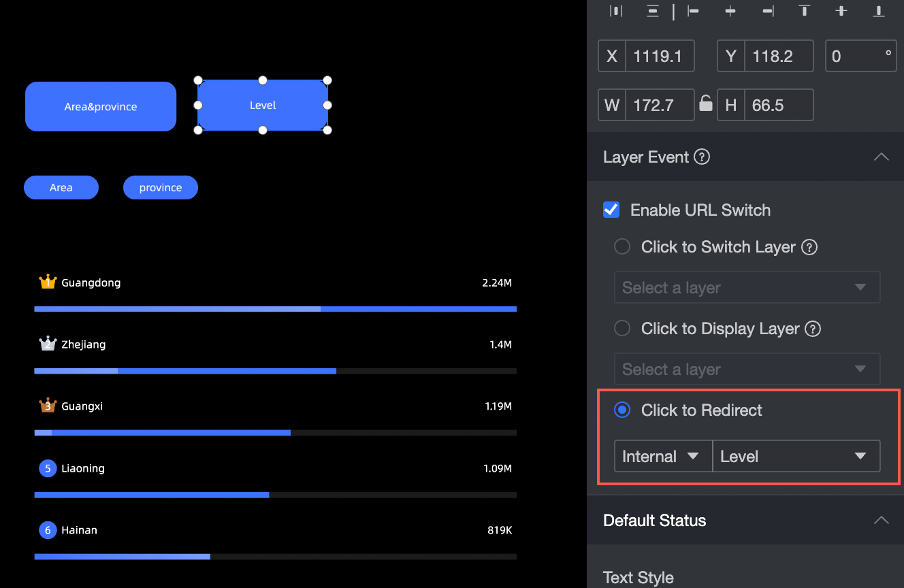Click the selected Level button on canvas
Viewport: 904px width, 588px height.
click(263, 105)
